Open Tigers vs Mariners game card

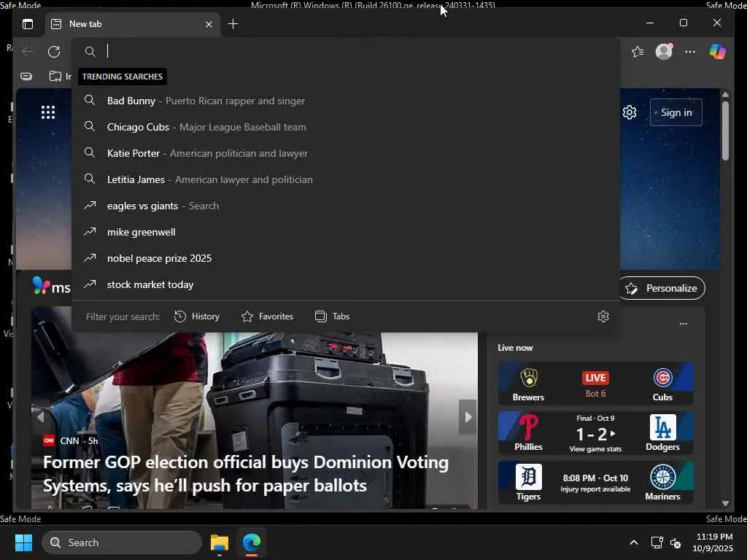(x=595, y=483)
